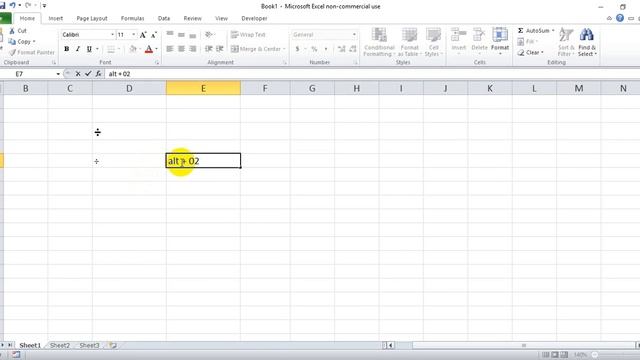The image size is (640, 360).
Task: Toggle Align Text Right
Action: (x=193, y=49)
